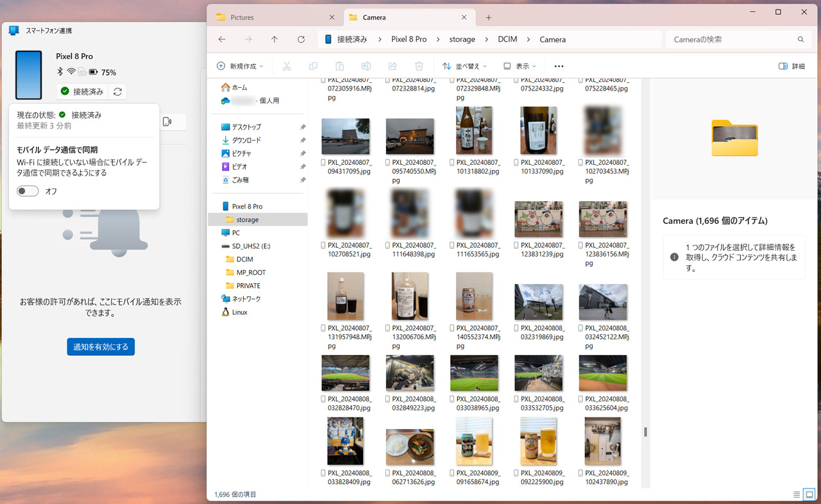Switch to details view in the status bar

pyautogui.click(x=797, y=494)
